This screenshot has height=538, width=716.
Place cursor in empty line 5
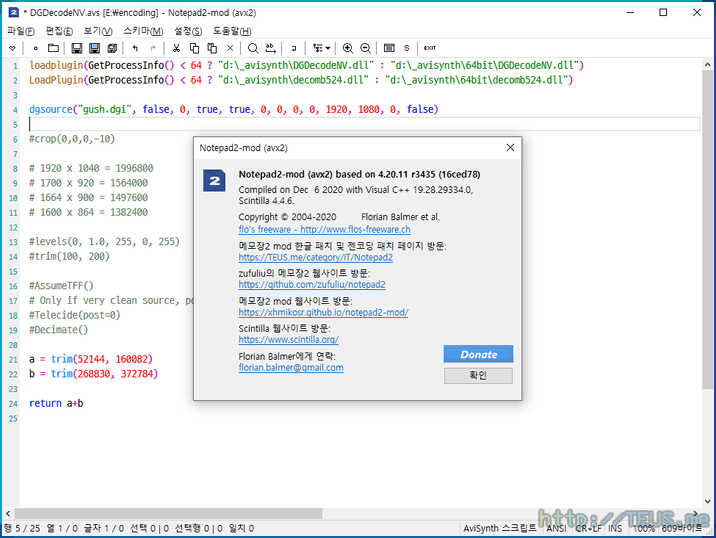[x=364, y=124]
